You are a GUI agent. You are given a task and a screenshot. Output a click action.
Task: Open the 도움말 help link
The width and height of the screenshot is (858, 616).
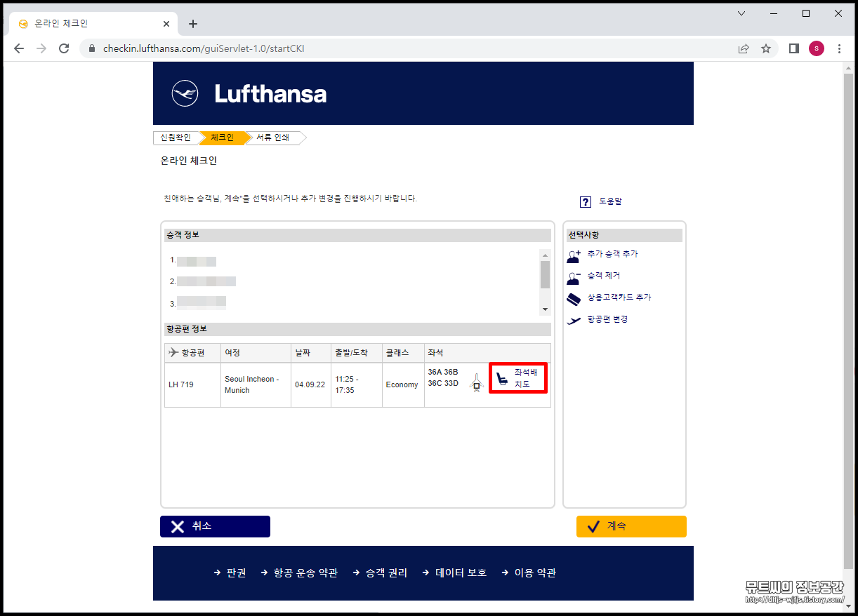click(x=610, y=201)
